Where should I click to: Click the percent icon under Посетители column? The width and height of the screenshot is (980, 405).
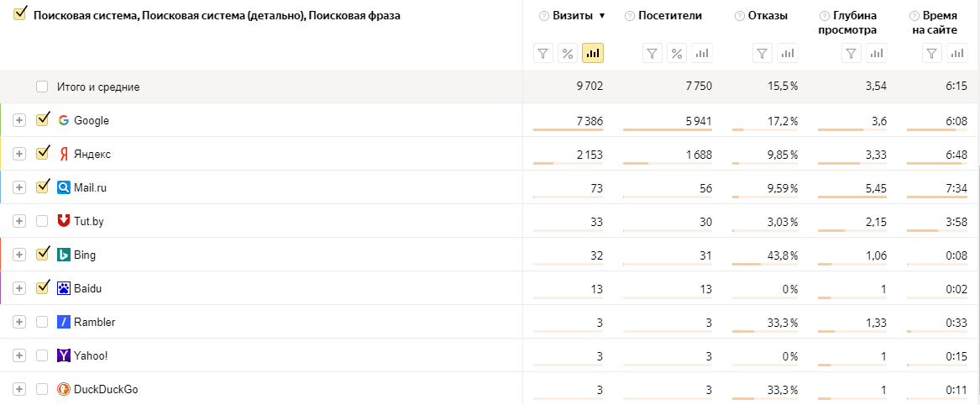pyautogui.click(x=677, y=54)
